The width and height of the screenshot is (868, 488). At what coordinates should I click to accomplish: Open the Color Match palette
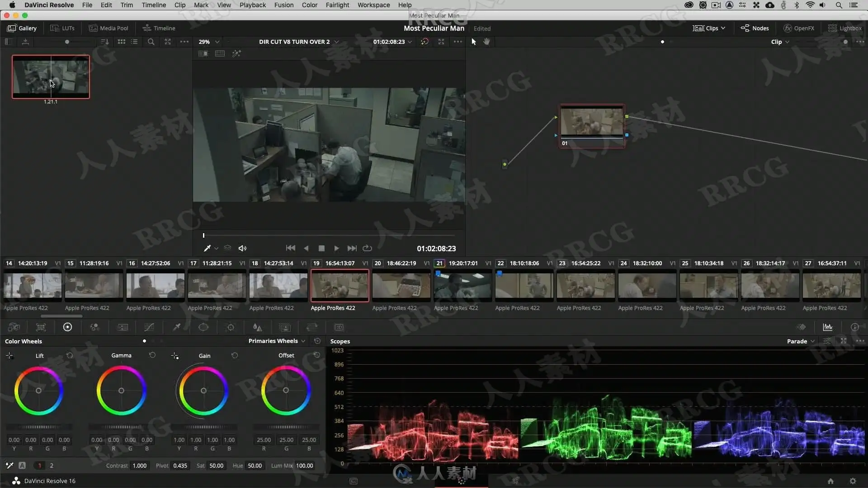pos(41,327)
